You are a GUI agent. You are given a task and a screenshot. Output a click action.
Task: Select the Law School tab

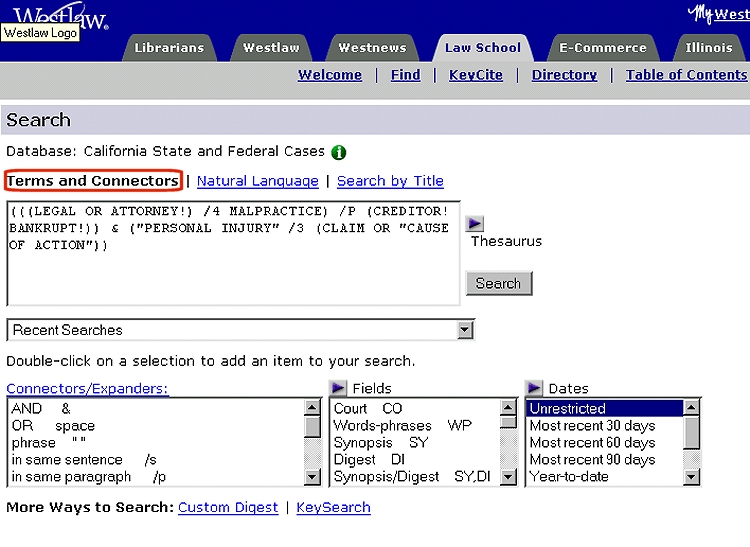(x=483, y=48)
